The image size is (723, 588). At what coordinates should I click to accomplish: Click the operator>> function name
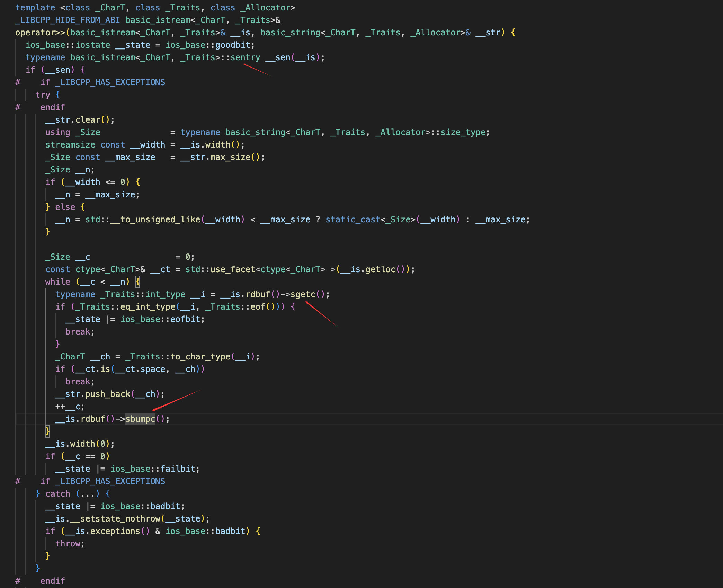click(40, 33)
